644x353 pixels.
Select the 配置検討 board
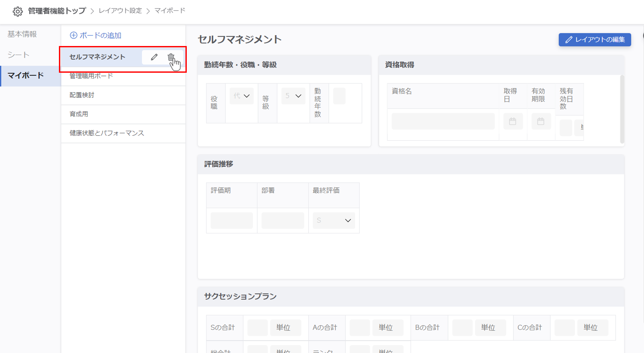click(x=82, y=95)
